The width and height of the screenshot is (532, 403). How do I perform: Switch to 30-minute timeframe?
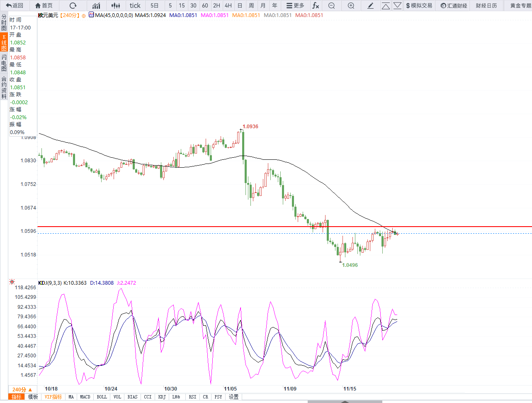193,5
